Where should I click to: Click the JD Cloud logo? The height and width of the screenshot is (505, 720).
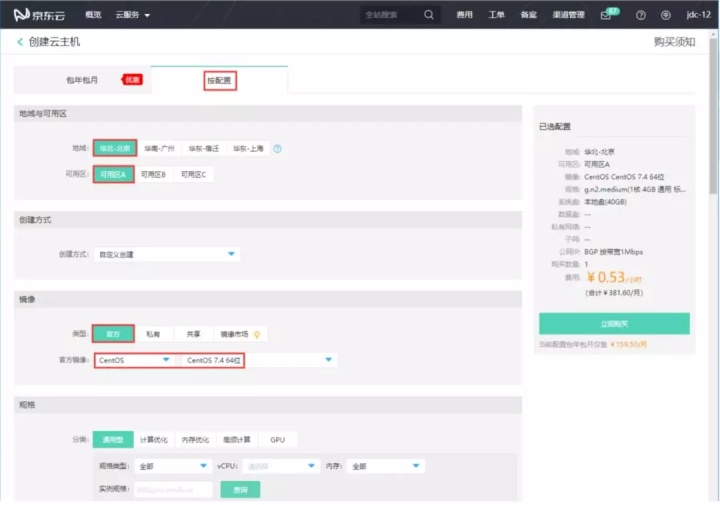pyautogui.click(x=39, y=15)
